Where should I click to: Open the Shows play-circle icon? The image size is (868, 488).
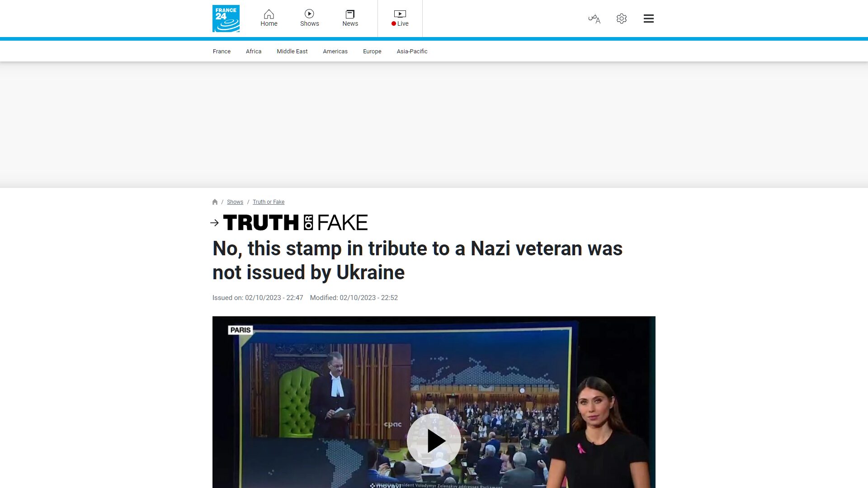click(x=309, y=14)
